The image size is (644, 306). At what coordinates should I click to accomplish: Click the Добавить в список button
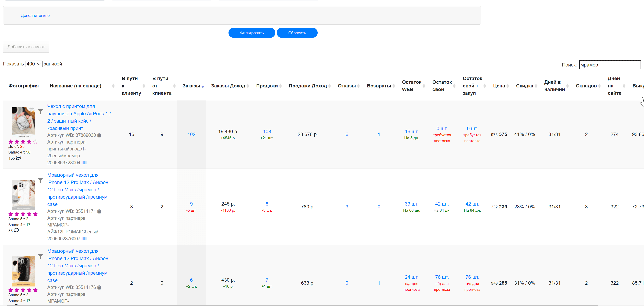point(26,47)
